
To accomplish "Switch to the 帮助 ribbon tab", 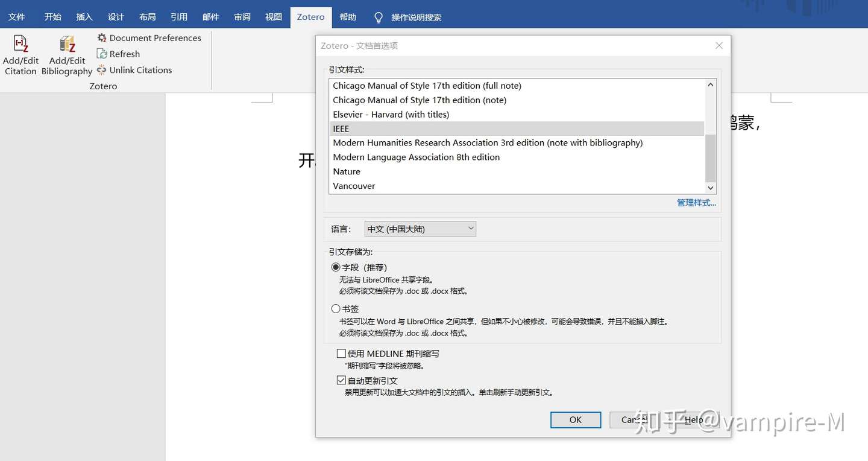I will [x=348, y=17].
